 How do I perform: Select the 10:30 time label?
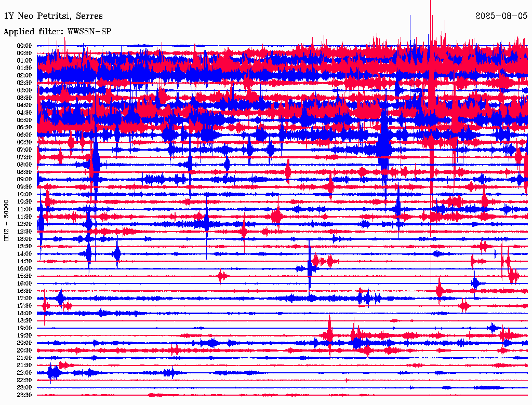click(24, 201)
